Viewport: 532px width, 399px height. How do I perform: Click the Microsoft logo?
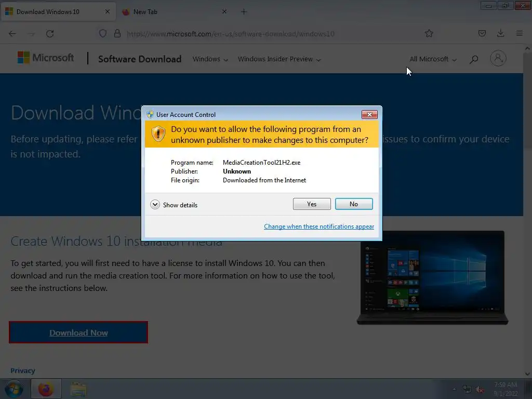(x=46, y=58)
